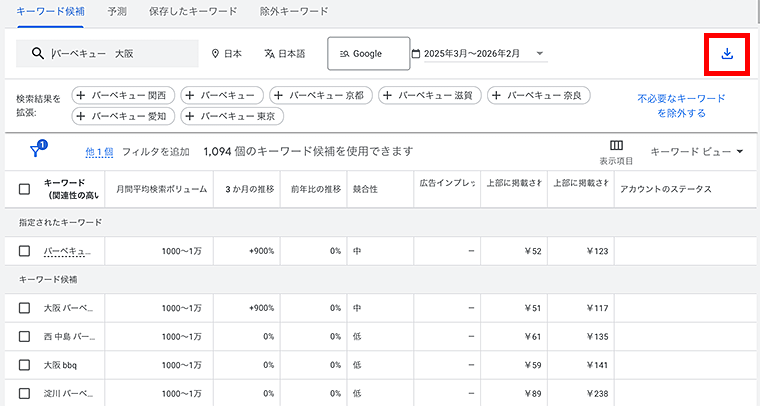Add broaden term バーベキュー 滋賀

point(429,95)
